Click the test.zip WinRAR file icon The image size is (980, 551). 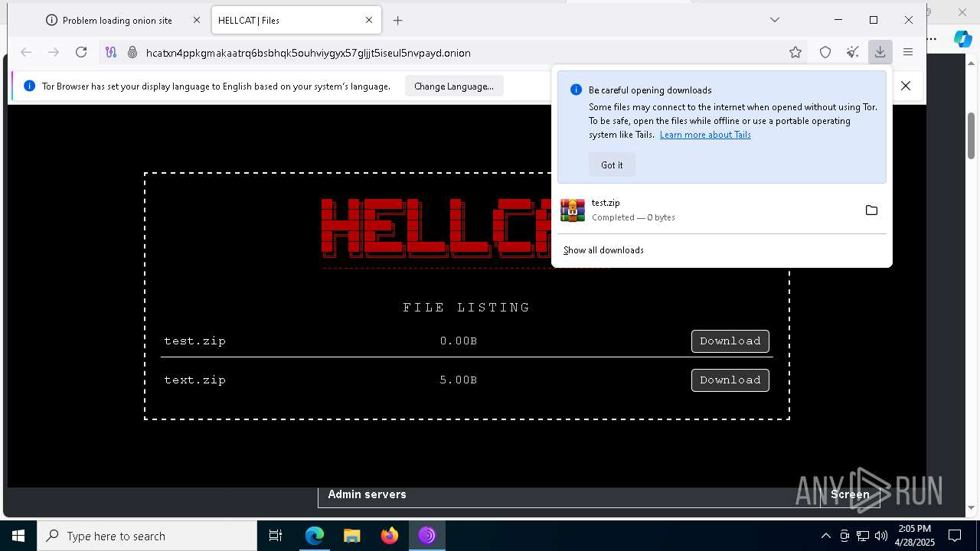point(573,210)
